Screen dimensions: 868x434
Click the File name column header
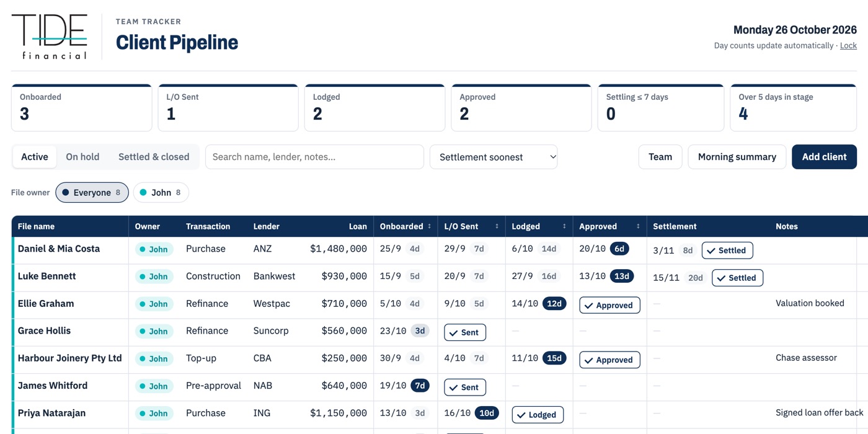click(36, 226)
